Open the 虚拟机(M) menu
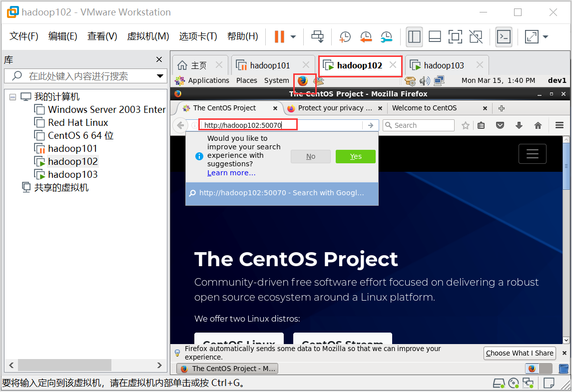Screen dimensions: 572x392 pos(148,36)
